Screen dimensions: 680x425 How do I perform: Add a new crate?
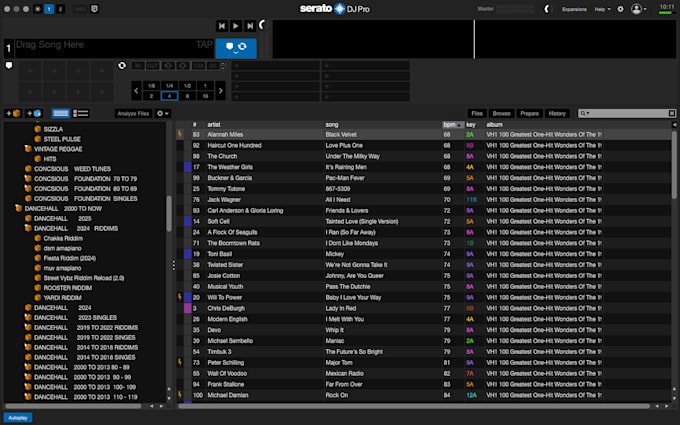[13, 114]
